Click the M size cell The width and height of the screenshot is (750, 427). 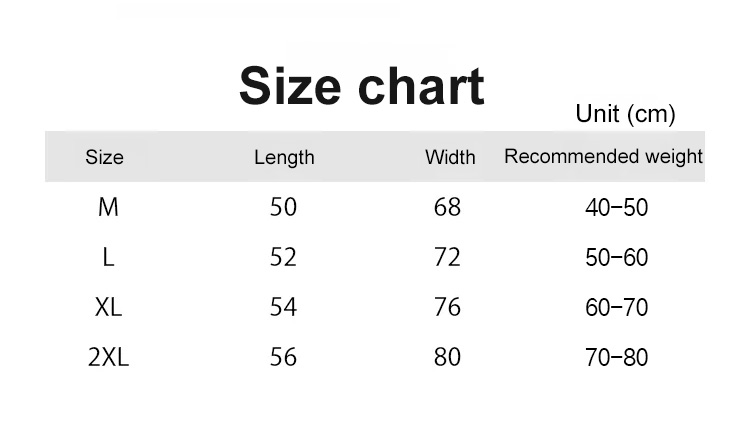click(x=108, y=207)
